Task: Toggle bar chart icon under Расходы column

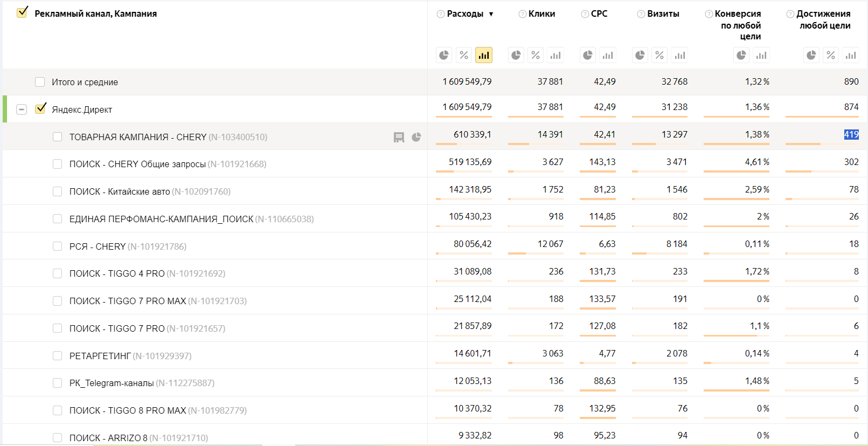Action: tap(484, 55)
